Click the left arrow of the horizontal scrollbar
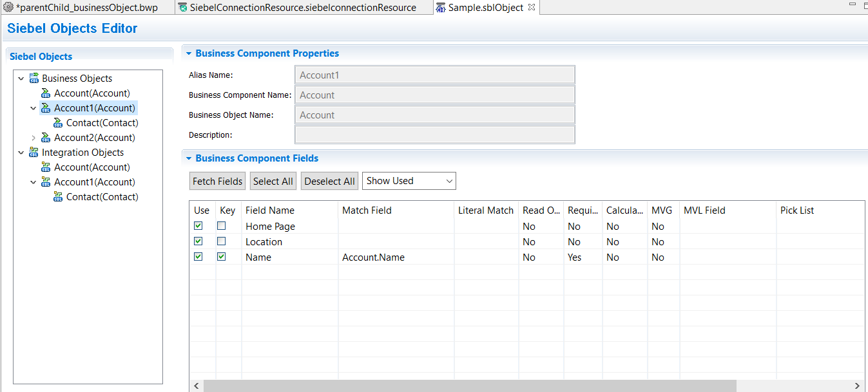Viewport: 868px width, 392px height. point(196,386)
